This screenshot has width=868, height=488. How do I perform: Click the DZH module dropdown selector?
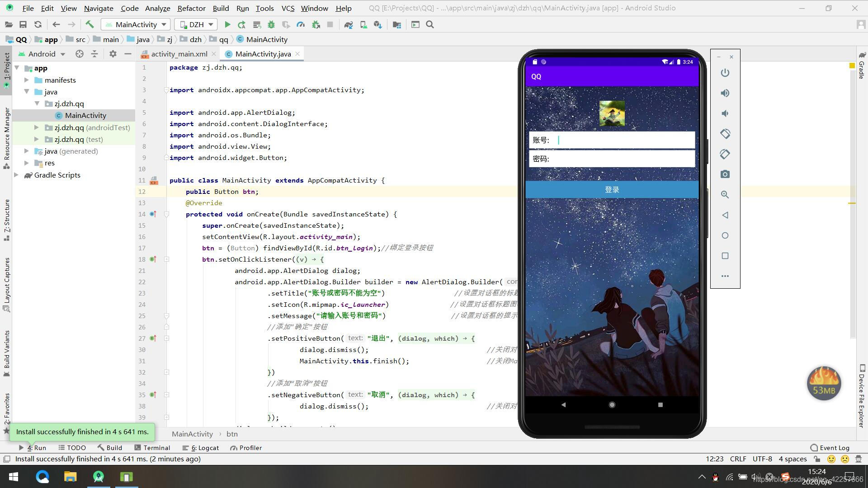(196, 24)
